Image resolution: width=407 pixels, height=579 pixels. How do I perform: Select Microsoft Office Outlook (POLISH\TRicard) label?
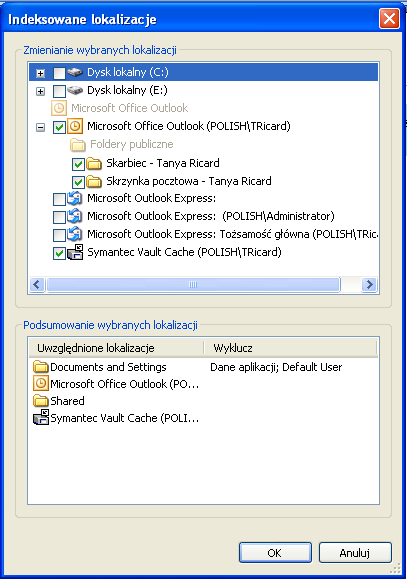[x=189, y=126]
